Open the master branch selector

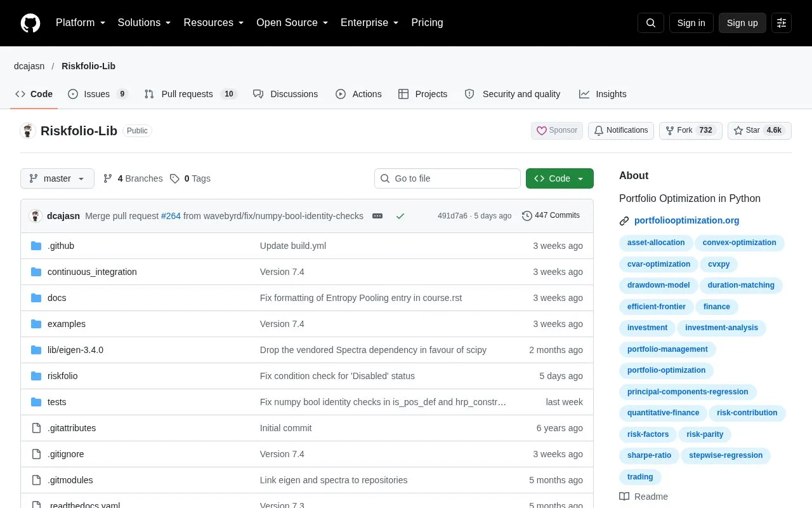click(x=57, y=178)
